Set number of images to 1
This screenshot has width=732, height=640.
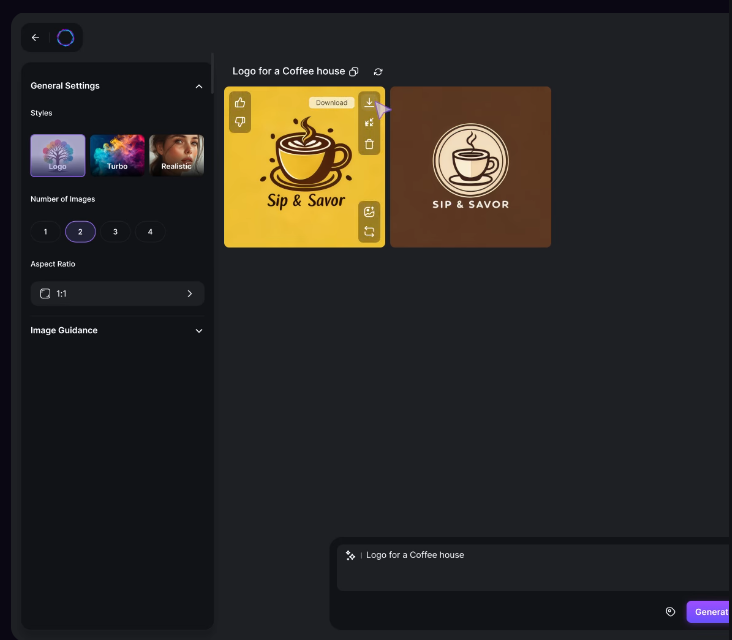(x=45, y=232)
